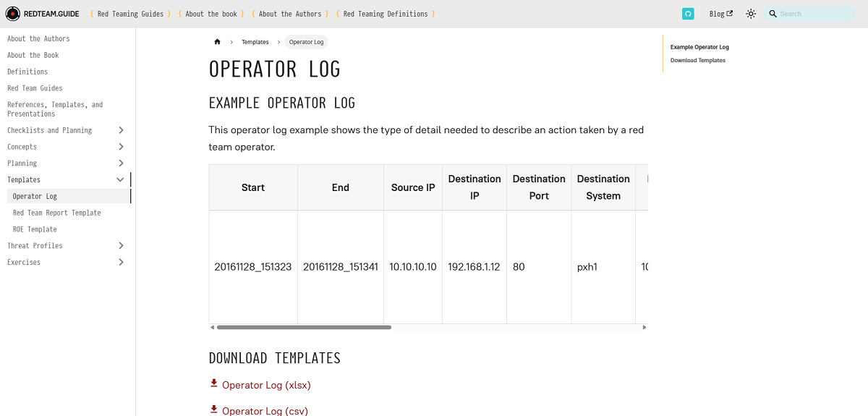Open About the book nav item
This screenshot has width=868, height=416.
pyautogui.click(x=211, y=14)
